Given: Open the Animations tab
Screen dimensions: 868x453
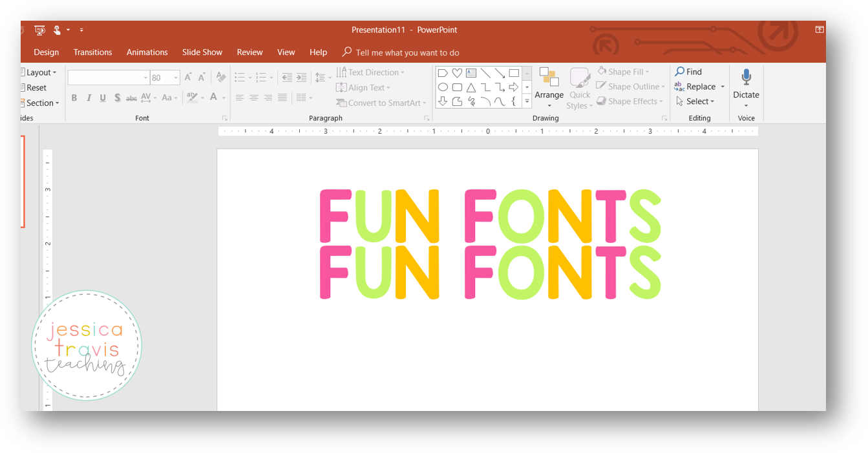Looking at the screenshot, I should 147,52.
